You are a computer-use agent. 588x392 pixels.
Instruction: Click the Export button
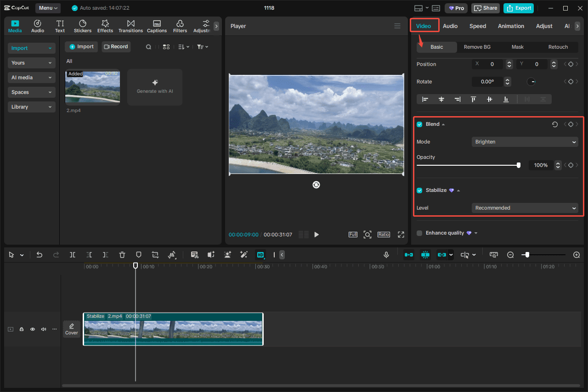point(518,8)
